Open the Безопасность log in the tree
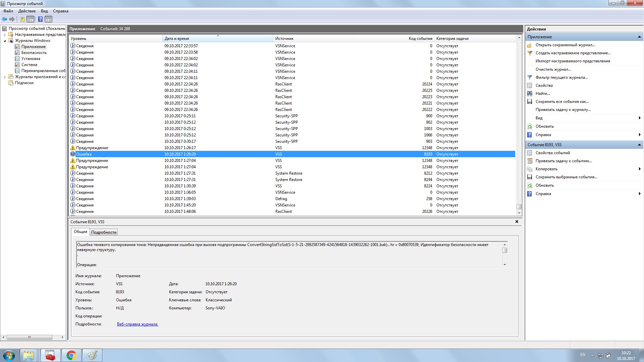The image size is (644, 362). coord(34,53)
